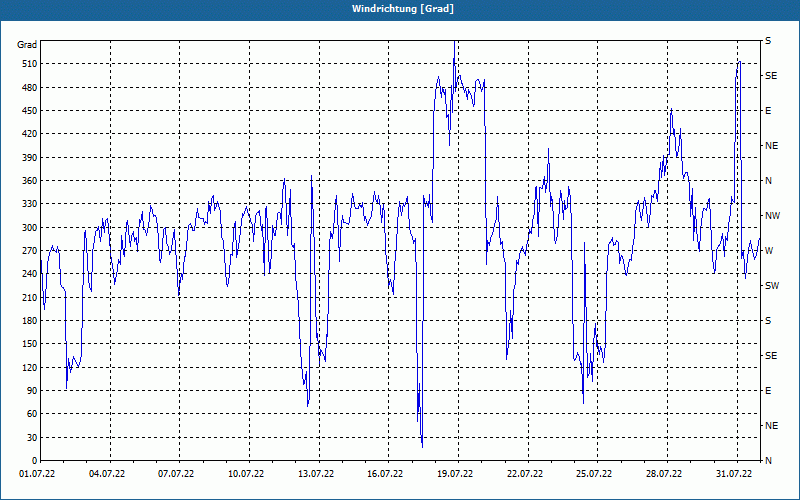Click the 07.07.22 date label
The width and height of the screenshot is (800, 500).
(176, 474)
